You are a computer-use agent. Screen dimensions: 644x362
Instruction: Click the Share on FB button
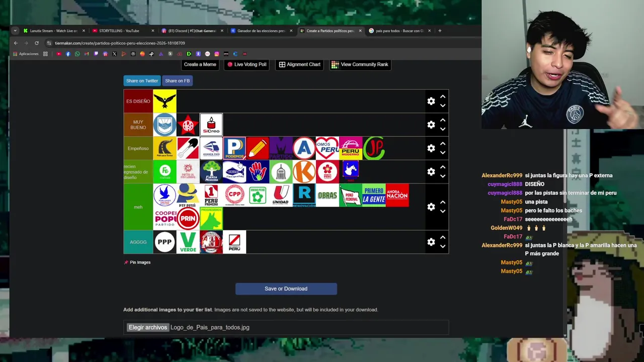pos(177,80)
